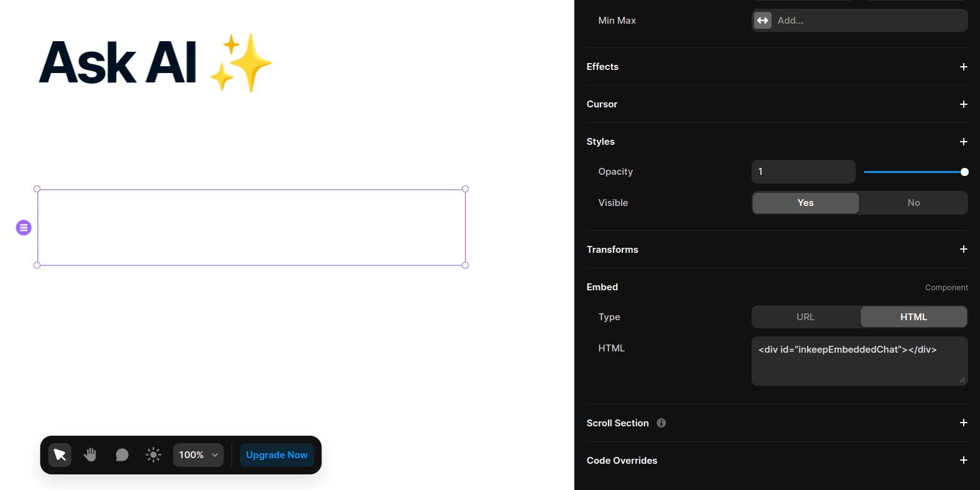
Task: Set Visible to No
Action: (913, 203)
